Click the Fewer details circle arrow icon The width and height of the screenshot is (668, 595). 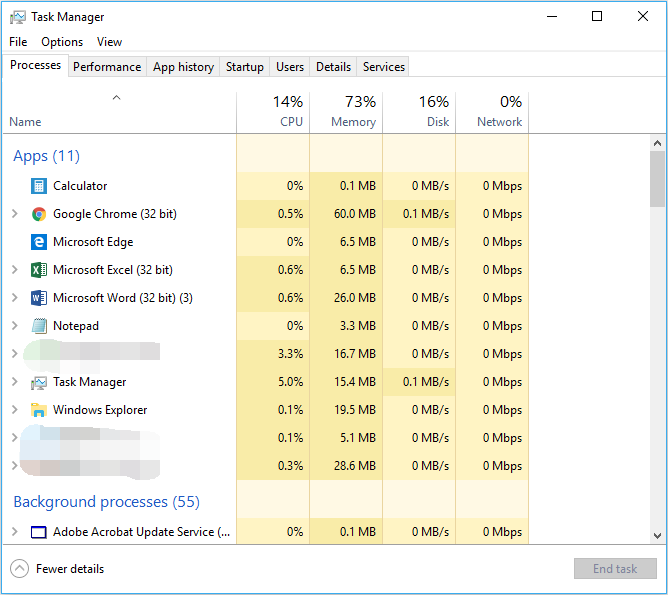(19, 569)
